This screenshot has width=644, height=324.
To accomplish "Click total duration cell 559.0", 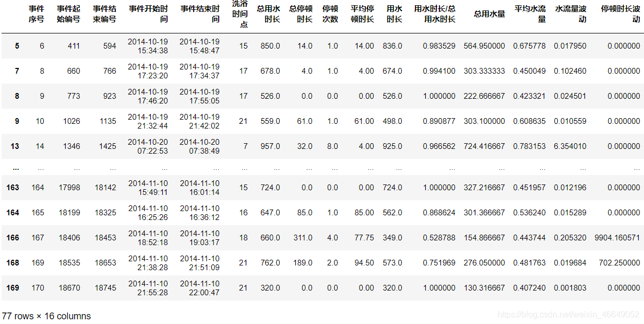I will coord(270,121).
